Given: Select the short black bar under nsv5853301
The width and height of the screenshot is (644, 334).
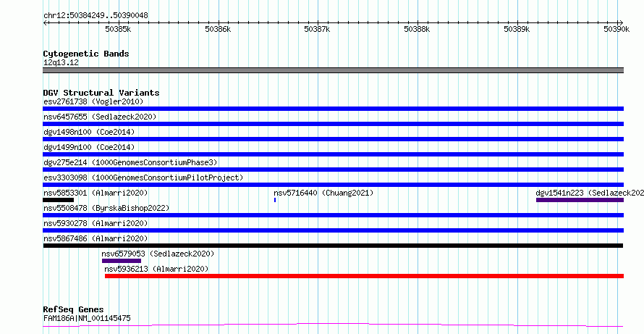Looking at the screenshot, I should click(x=59, y=200).
